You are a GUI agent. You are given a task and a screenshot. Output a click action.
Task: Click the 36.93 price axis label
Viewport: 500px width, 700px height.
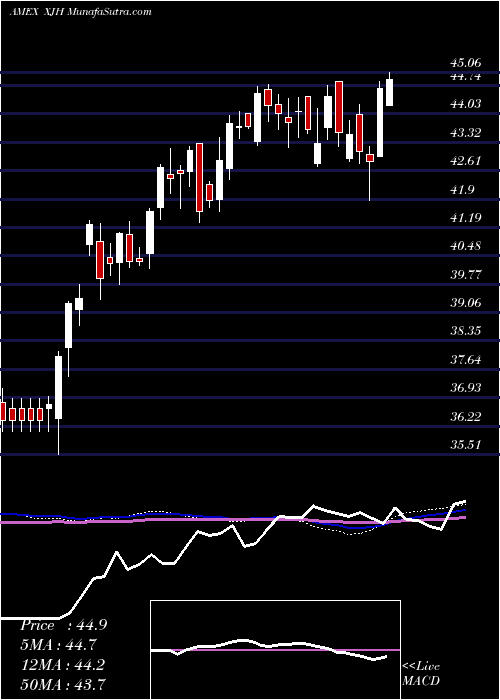(466, 388)
